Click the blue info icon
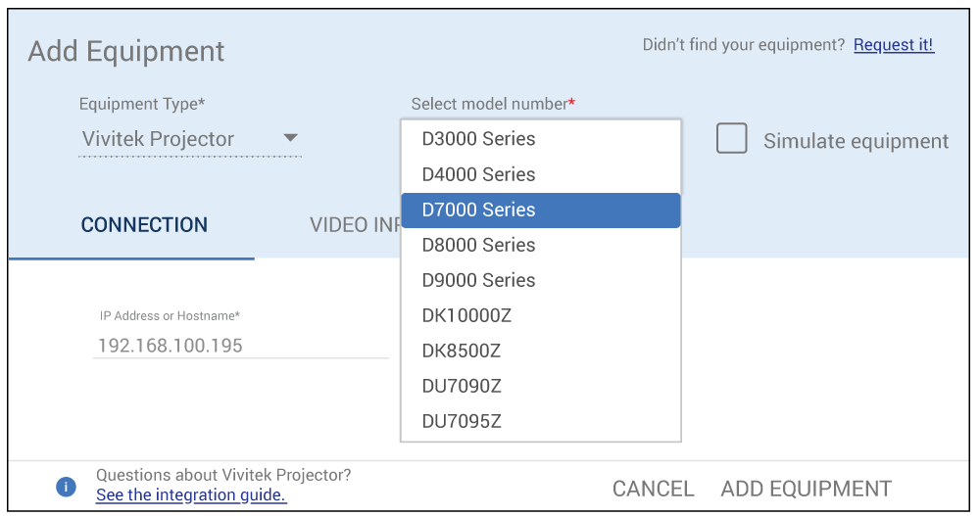The image size is (980, 516). coord(66,486)
